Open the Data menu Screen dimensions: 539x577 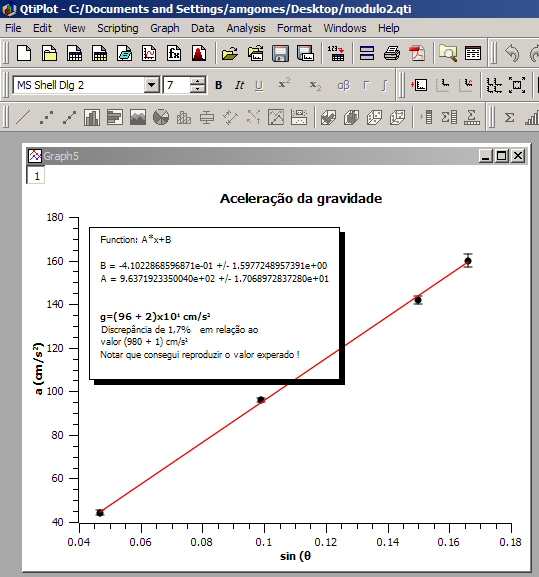[203, 28]
